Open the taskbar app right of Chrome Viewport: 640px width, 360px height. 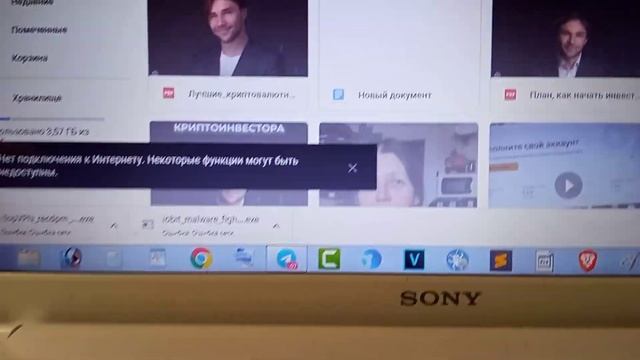coord(244,258)
